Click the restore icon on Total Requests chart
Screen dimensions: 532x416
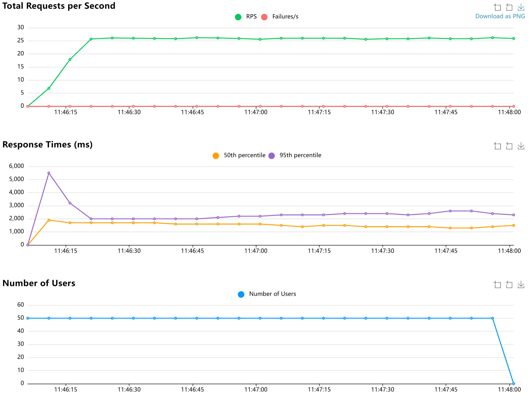509,7
